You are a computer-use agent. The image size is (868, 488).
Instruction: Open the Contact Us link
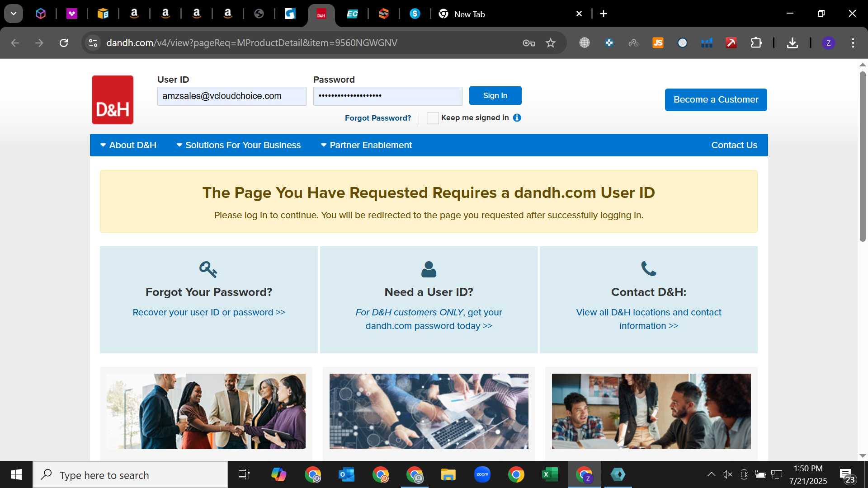[x=734, y=145]
